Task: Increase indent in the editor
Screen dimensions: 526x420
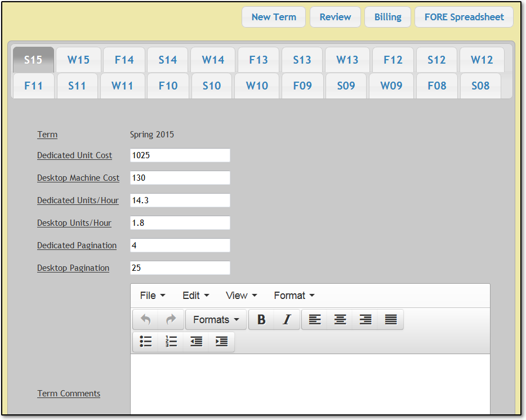Action: pyautogui.click(x=221, y=342)
